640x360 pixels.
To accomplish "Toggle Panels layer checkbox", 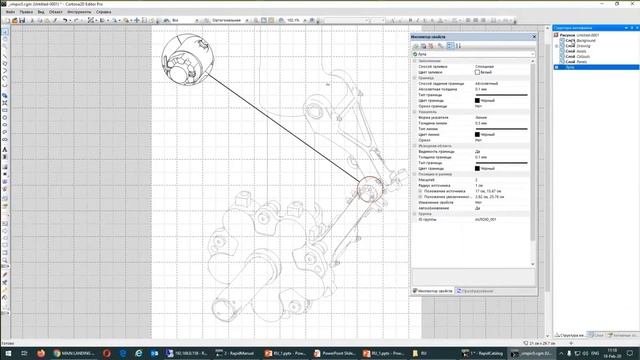I will pyautogui.click(x=562, y=62).
